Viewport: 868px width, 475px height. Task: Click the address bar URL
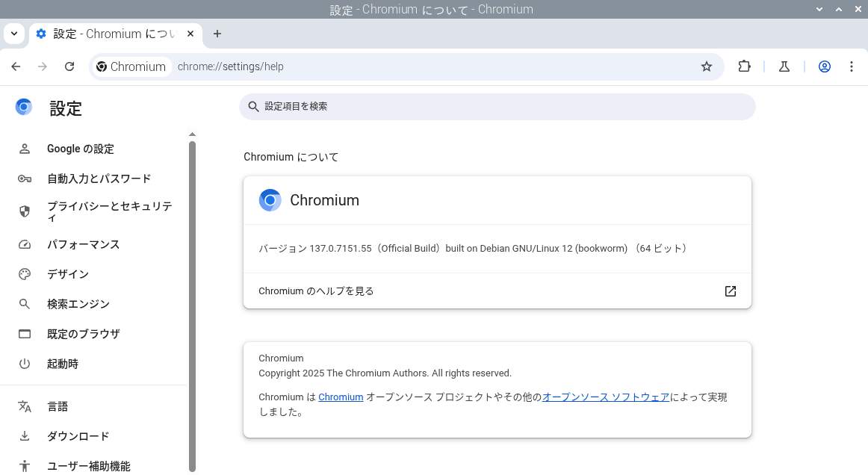click(230, 66)
